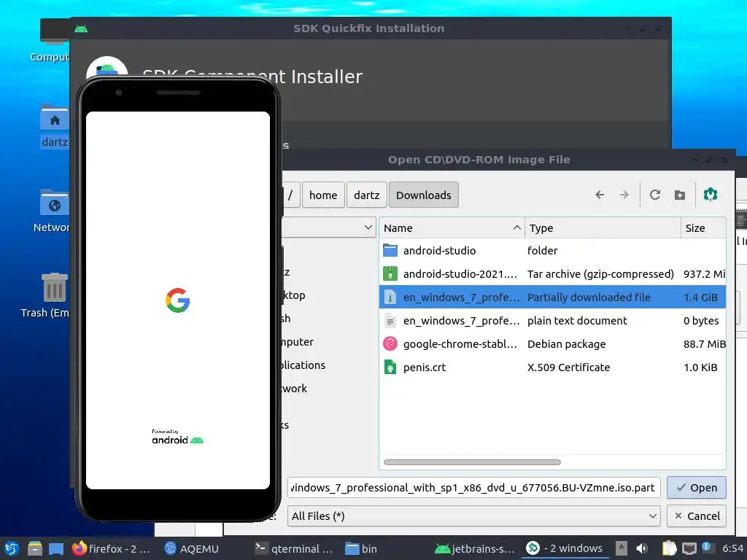Navigate to the dartz breadcrumb

pos(366,195)
